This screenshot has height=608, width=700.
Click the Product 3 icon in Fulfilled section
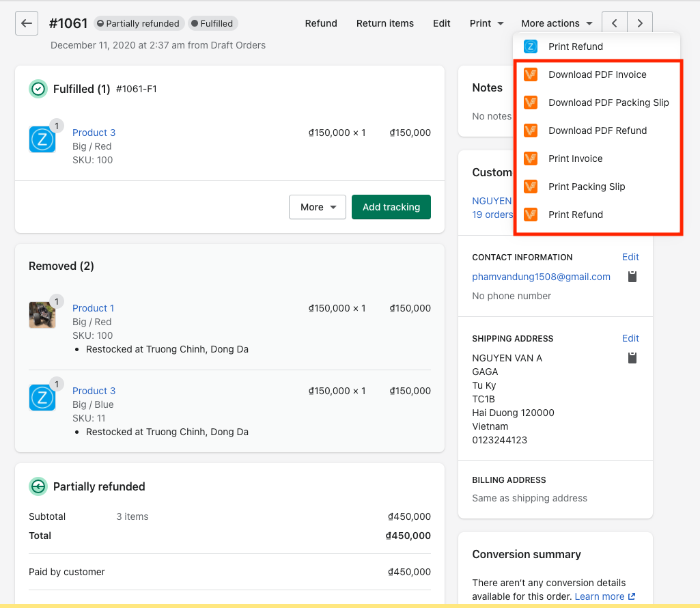click(x=42, y=139)
